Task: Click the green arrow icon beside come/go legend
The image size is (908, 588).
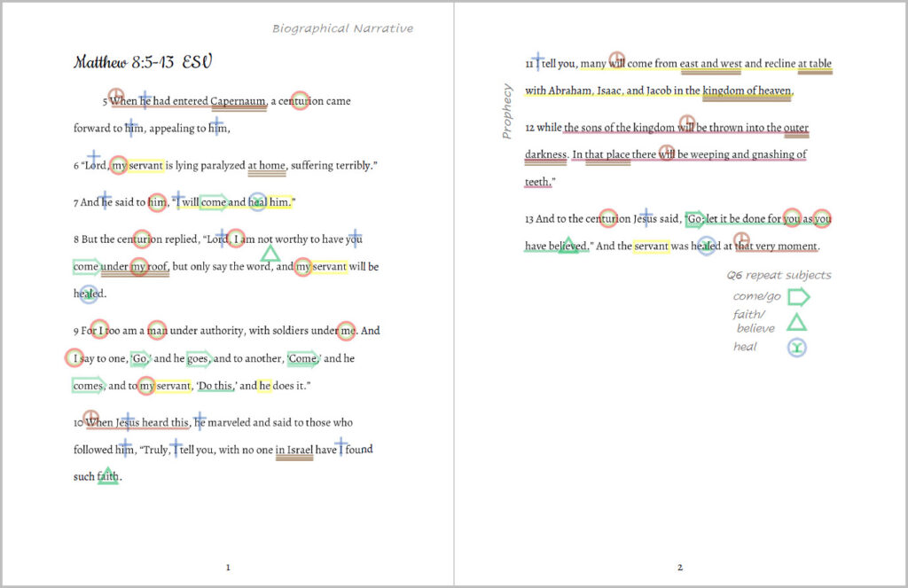Action: tap(798, 297)
